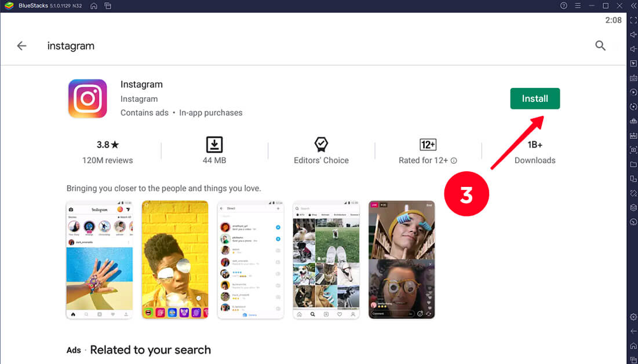Viewport: 638px width, 364px height.
Task: Click the 'instagram' search query field
Action: (x=71, y=46)
